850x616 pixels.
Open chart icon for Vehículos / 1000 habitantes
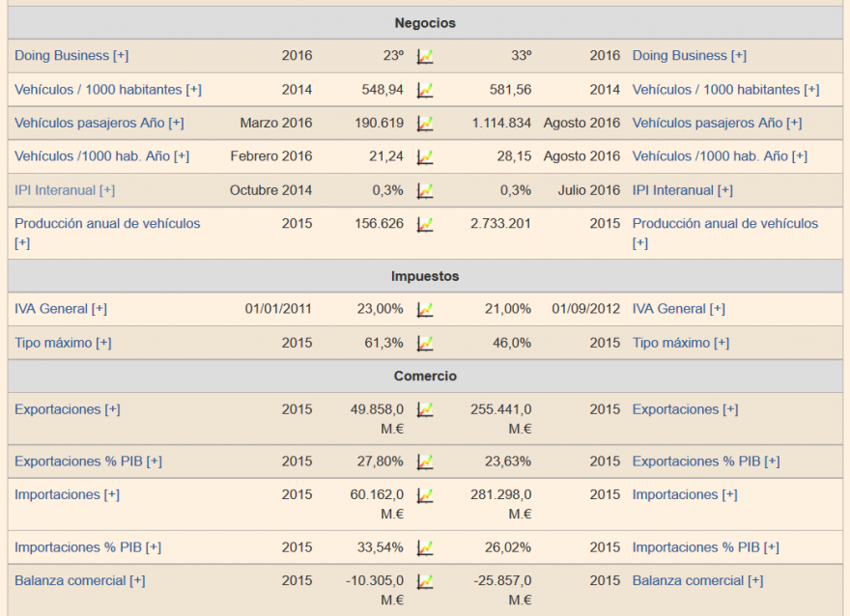point(425,90)
